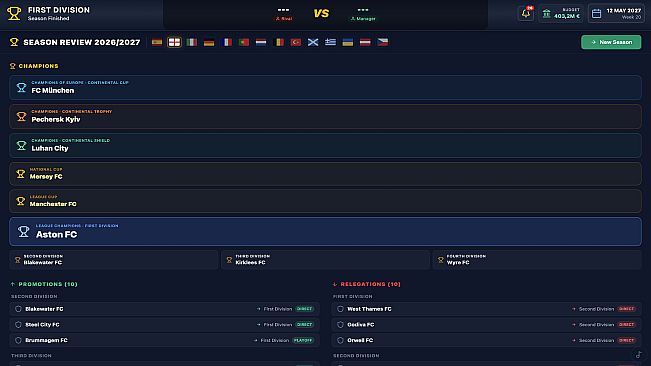Select the Turkey flag
651x366 pixels.
pyautogui.click(x=296, y=42)
